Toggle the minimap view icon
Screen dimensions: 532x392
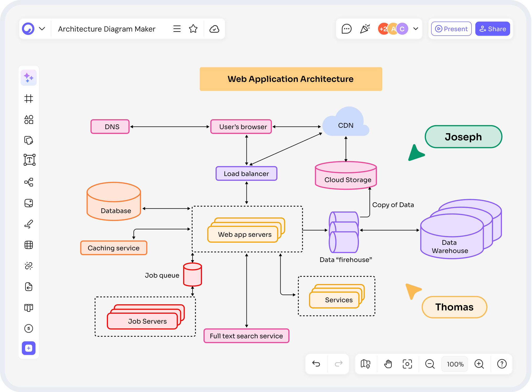[x=365, y=364]
